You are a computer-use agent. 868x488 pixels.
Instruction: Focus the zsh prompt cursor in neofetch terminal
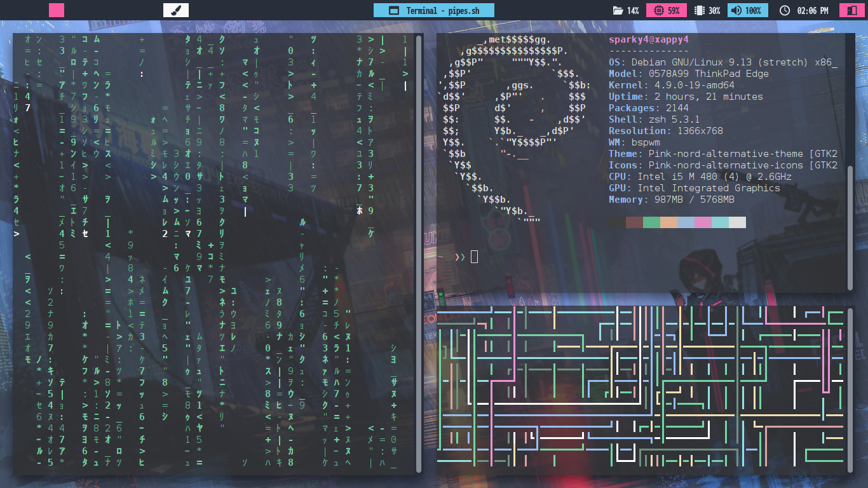coord(474,257)
